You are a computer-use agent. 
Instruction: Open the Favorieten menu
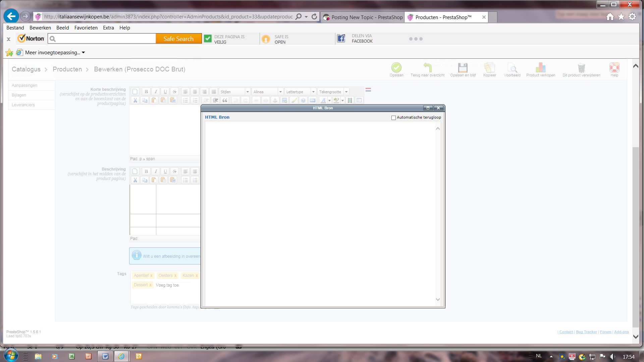[x=86, y=28]
